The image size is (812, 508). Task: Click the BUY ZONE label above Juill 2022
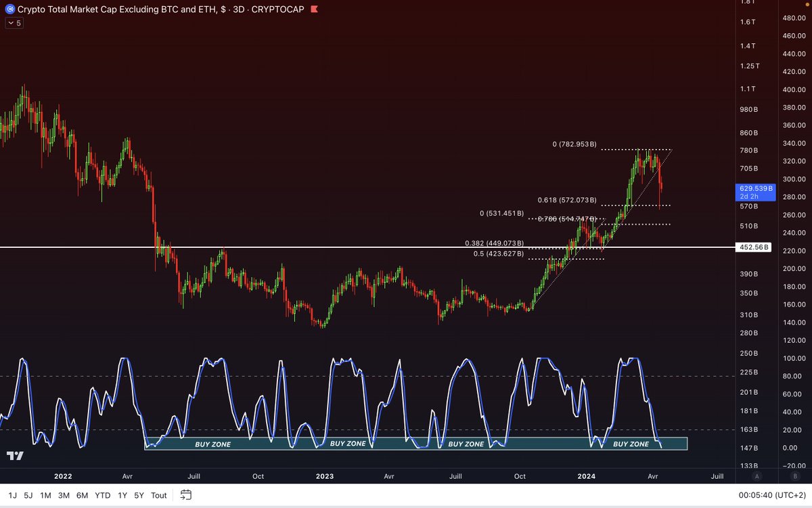[x=212, y=444]
